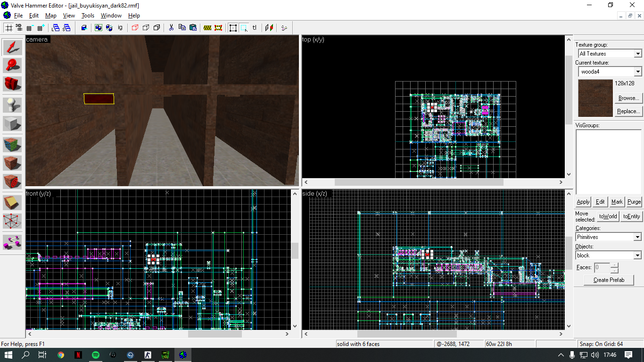Click the Create Prefab button

pos(609,280)
